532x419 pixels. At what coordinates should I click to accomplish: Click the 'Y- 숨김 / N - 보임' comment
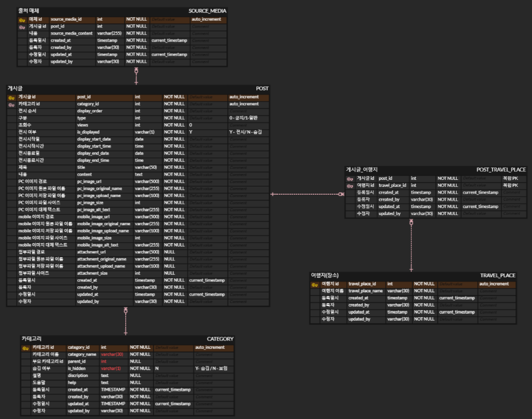211,369
